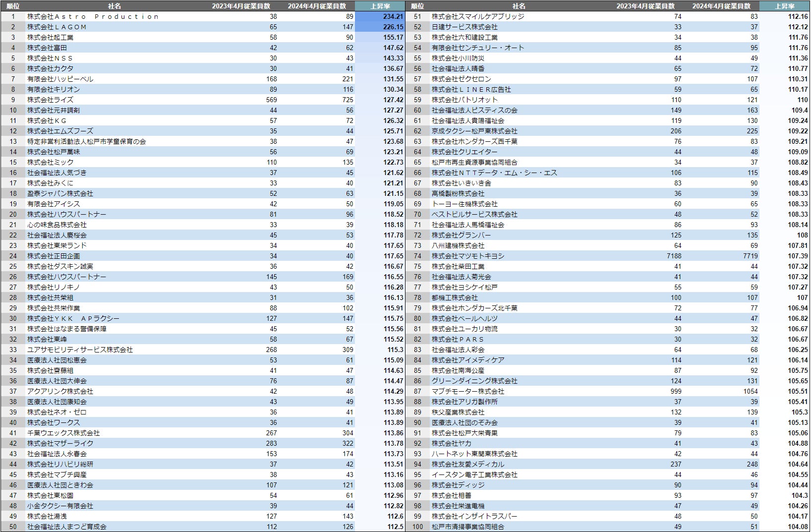The image size is (811, 532).
Task: Select the 株式会社グランバー entry
Action: coord(461,235)
